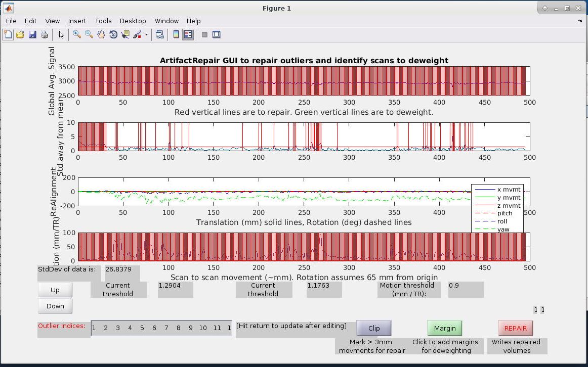Enable the Rotate 3D tool
588x367 pixels.
point(113,35)
